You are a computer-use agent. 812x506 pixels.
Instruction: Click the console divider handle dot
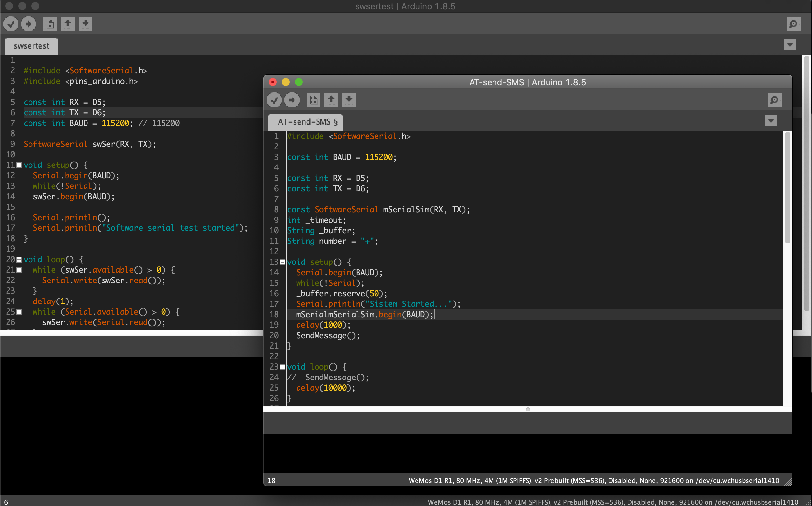[528, 409]
